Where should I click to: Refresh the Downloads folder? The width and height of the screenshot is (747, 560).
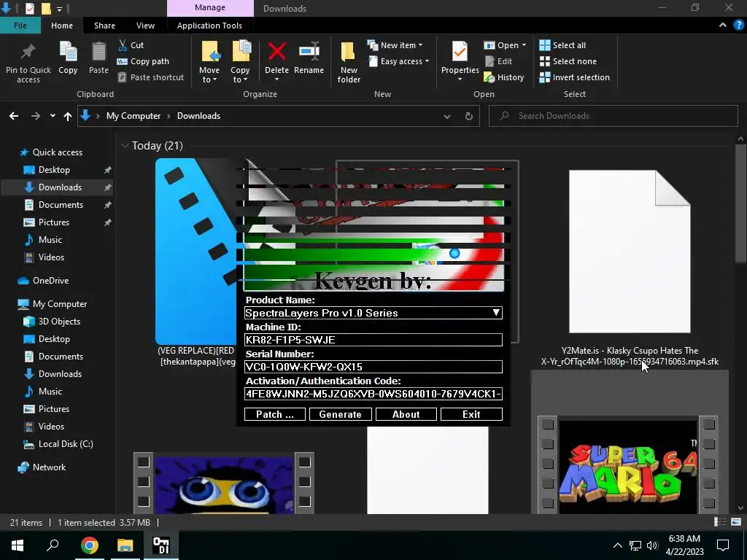coord(469,116)
